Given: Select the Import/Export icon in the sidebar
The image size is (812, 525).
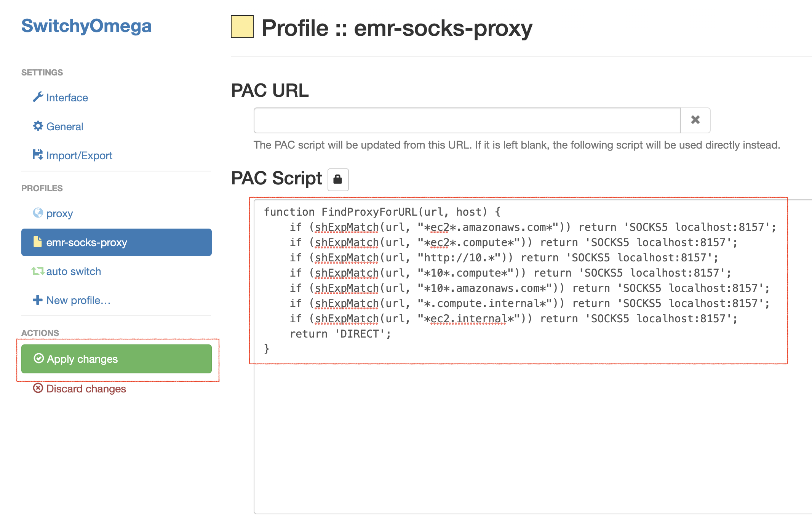Looking at the screenshot, I should 38,155.
